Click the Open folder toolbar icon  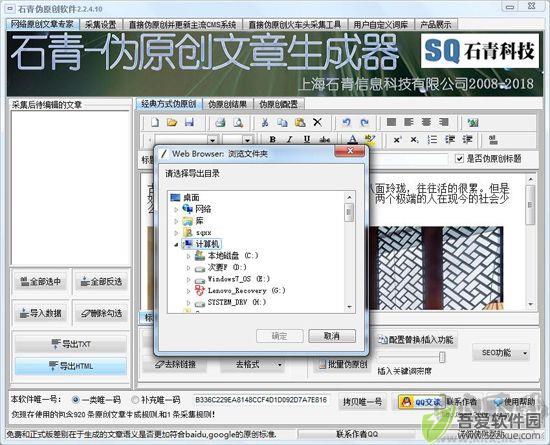[172, 122]
